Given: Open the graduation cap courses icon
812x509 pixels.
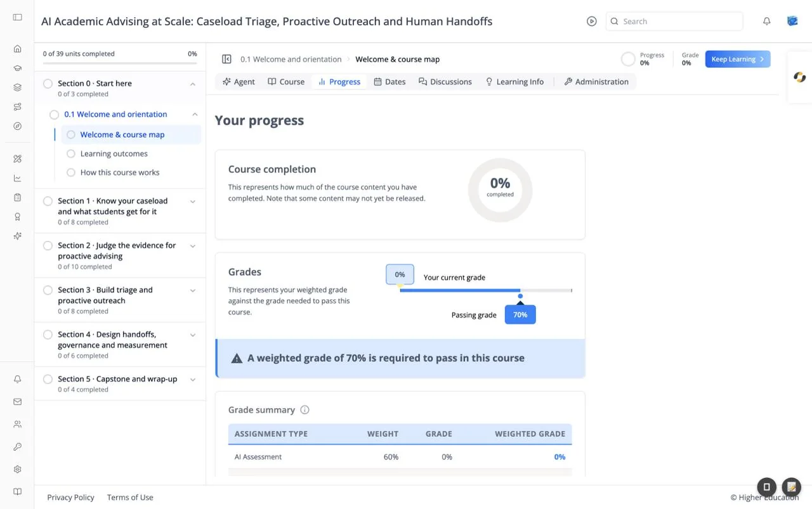Looking at the screenshot, I should click(x=17, y=68).
